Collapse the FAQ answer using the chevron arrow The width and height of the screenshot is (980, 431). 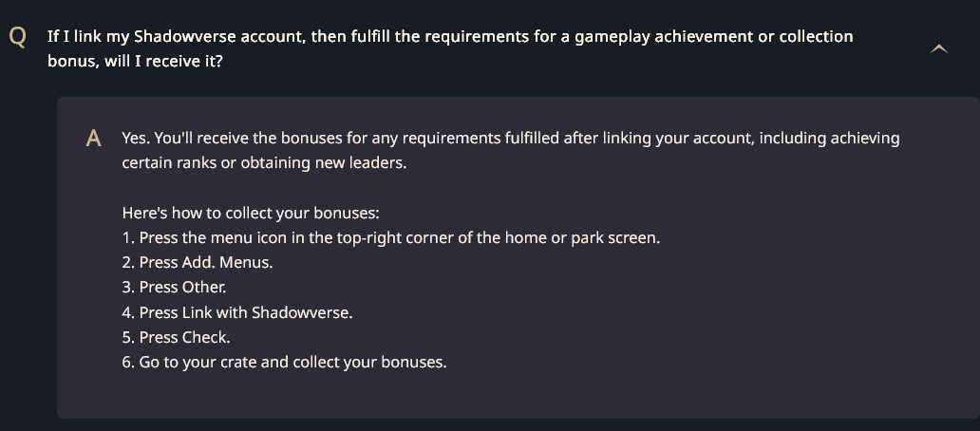point(939,48)
